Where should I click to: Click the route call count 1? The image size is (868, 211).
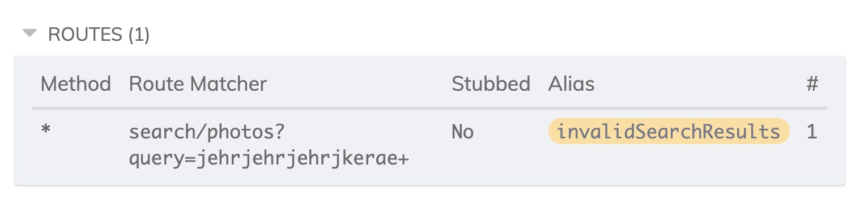click(812, 132)
